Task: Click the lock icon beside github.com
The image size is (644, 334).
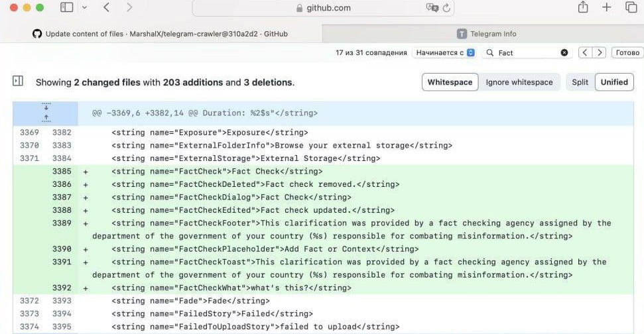Action: [299, 8]
